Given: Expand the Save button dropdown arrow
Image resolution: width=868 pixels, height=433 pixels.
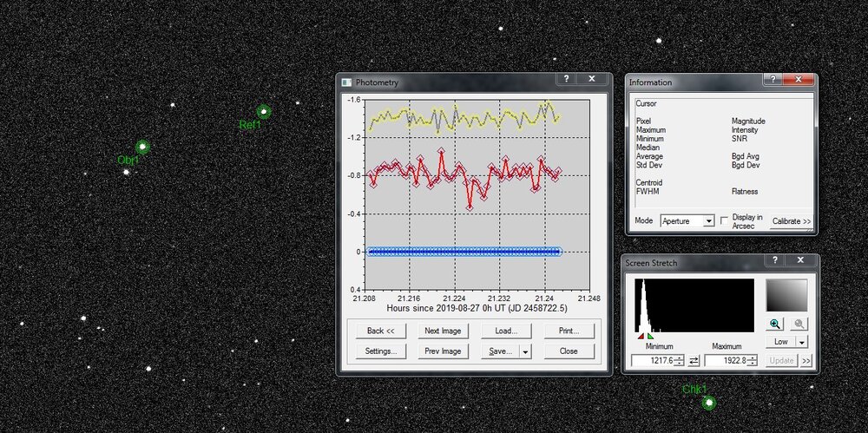Looking at the screenshot, I should [524, 351].
